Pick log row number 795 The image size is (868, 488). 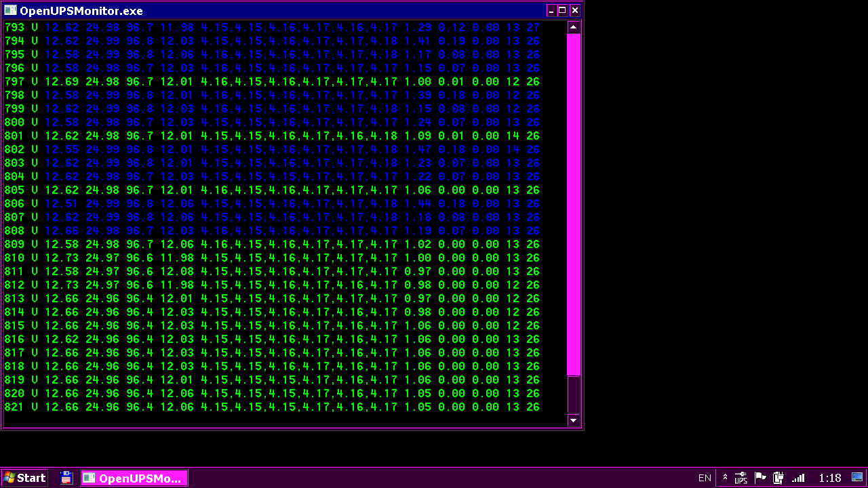272,54
